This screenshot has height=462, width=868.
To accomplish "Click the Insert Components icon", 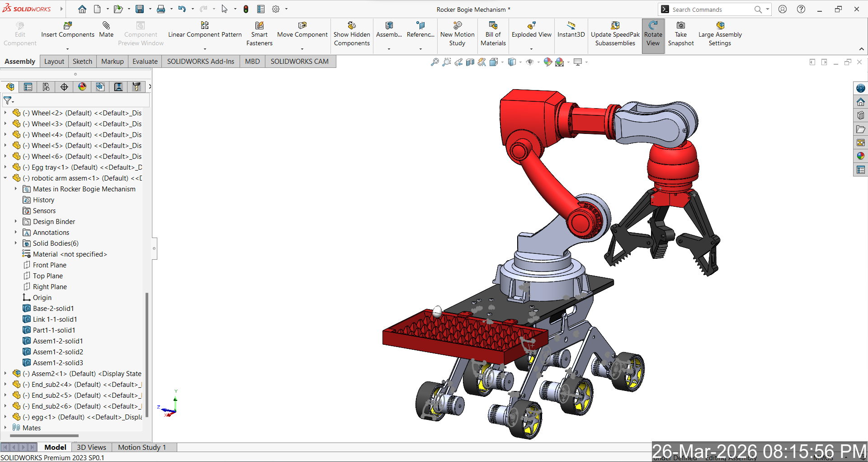I will 68,26.
